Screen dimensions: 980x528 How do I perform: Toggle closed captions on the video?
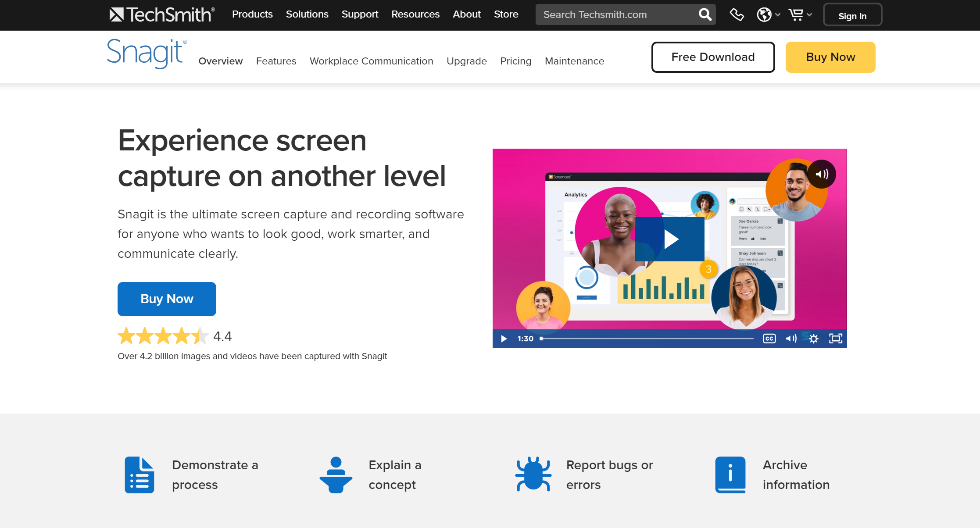pyautogui.click(x=769, y=339)
